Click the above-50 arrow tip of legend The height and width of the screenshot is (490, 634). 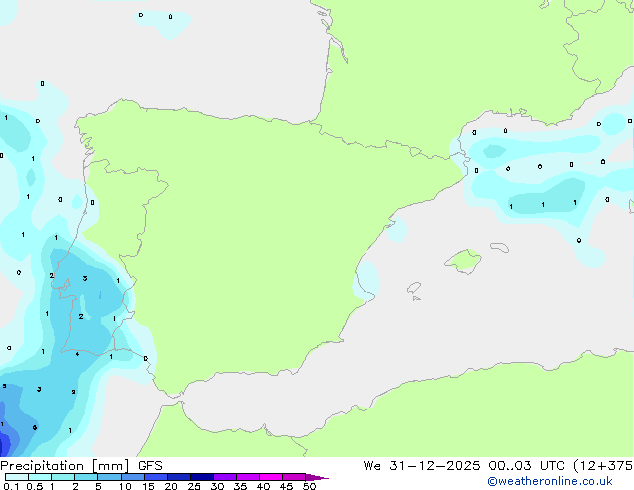tap(317, 477)
